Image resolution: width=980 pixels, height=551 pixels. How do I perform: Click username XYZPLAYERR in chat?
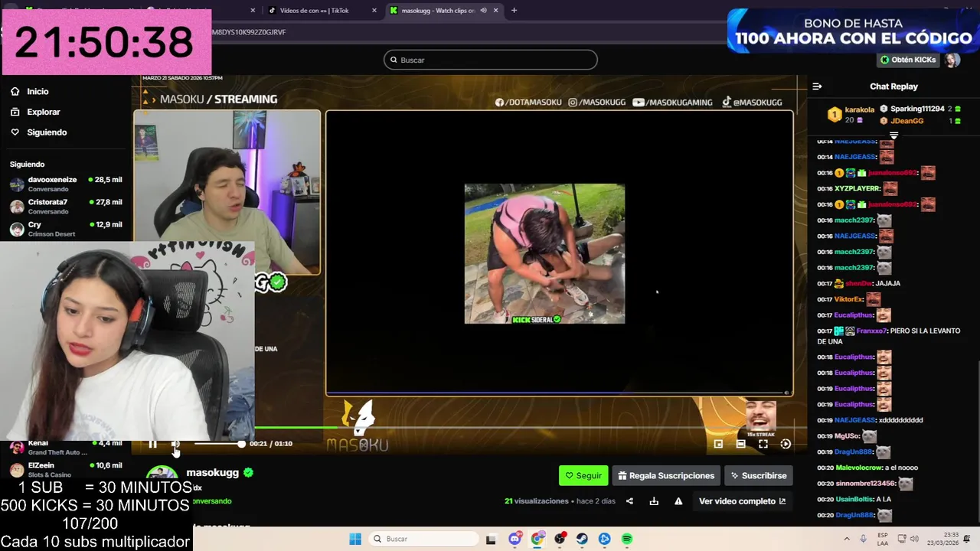coord(857,188)
